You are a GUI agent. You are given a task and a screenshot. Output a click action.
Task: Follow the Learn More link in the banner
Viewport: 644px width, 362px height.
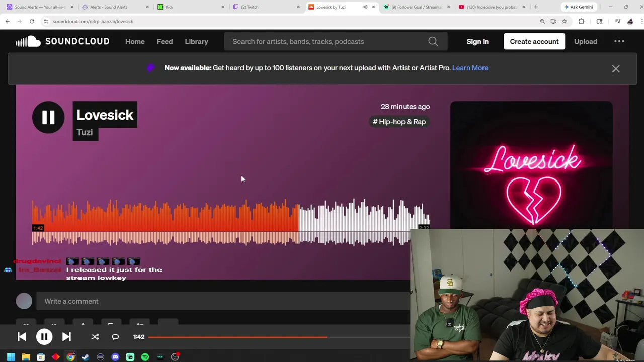470,68
